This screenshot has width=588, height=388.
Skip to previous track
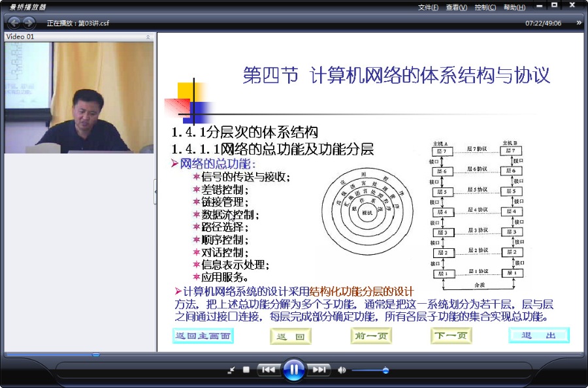pos(268,370)
